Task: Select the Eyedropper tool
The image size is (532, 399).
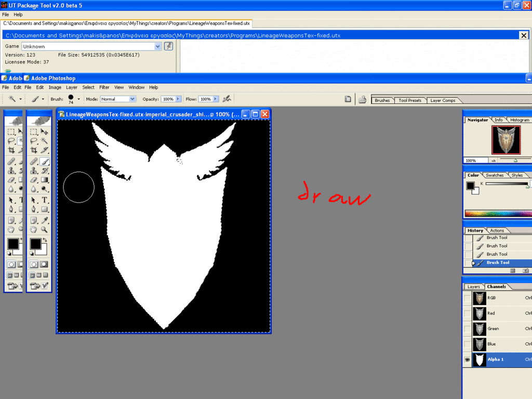Action: pos(45,220)
